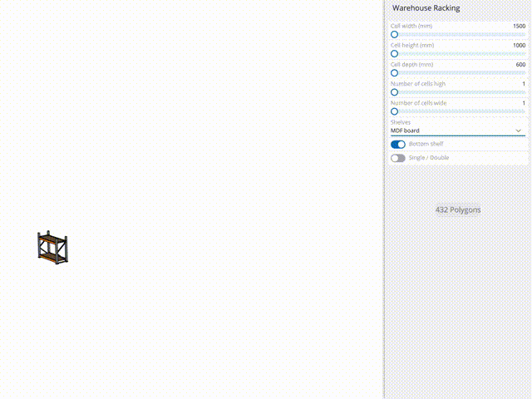Click the Warehouse Racking title
This screenshot has width=532, height=399.
click(x=426, y=8)
